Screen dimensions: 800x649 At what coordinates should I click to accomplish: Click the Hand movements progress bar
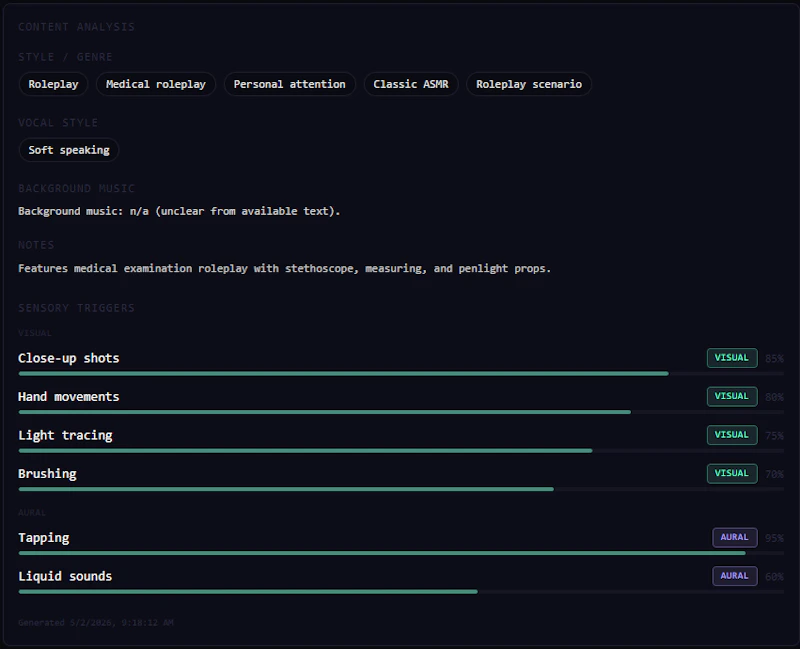click(401, 412)
